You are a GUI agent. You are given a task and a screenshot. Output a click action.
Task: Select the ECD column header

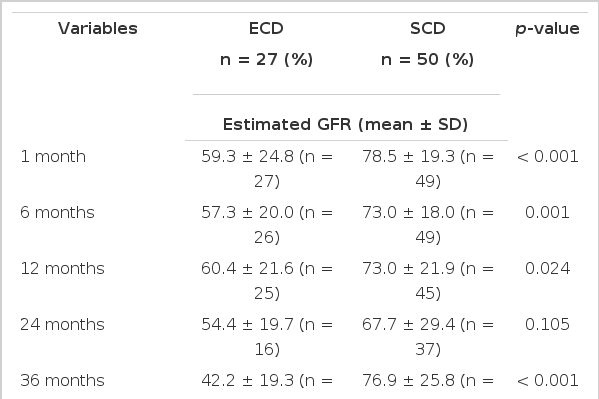[266, 28]
